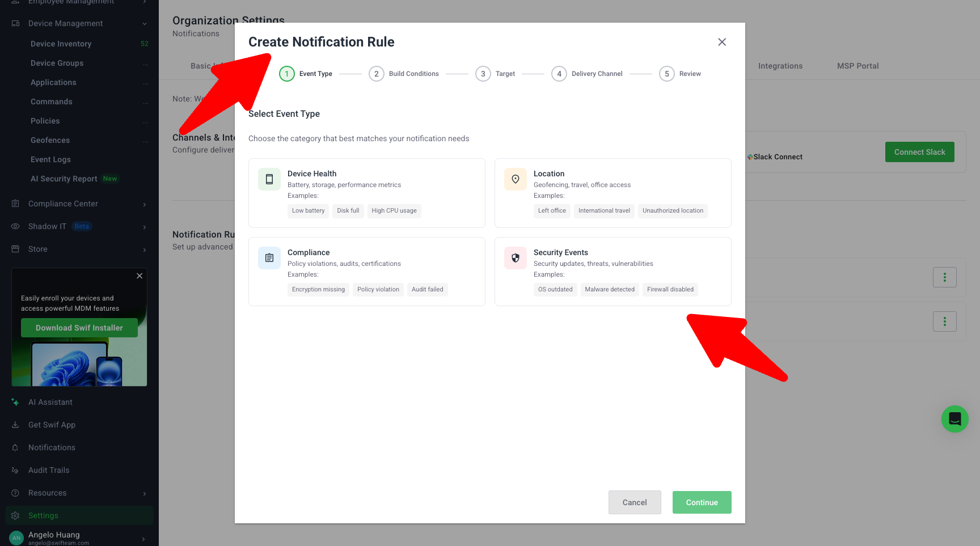Select the Device Health phone icon

(x=269, y=179)
